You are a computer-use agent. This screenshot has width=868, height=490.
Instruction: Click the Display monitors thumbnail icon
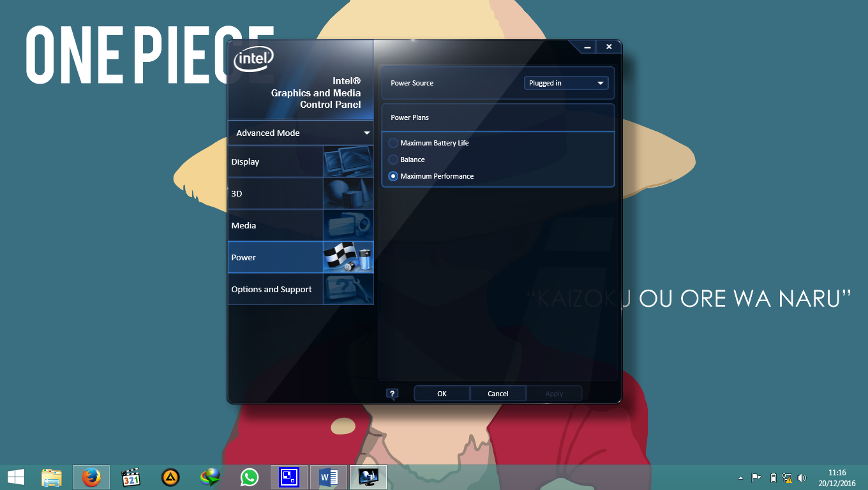(348, 161)
